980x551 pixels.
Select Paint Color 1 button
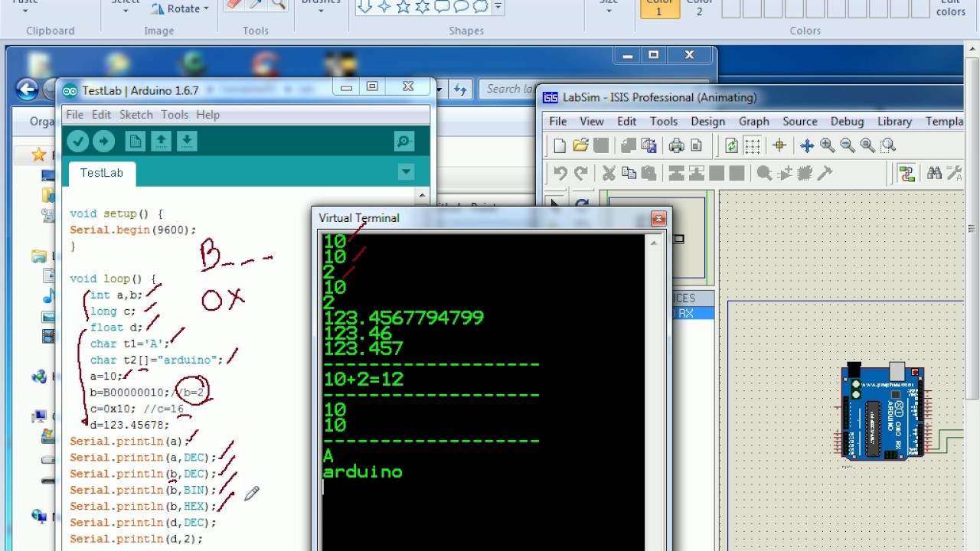[x=658, y=8]
